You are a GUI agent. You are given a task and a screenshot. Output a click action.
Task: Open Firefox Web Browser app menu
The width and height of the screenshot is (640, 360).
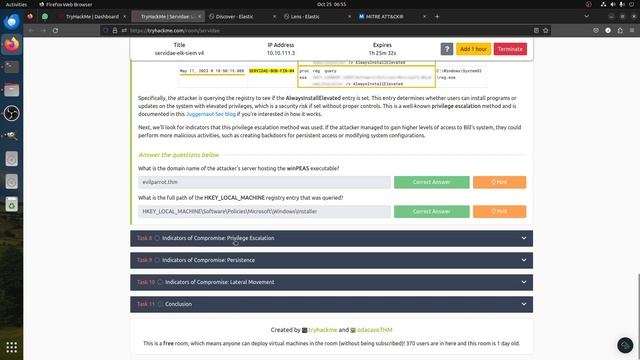tap(65, 4)
